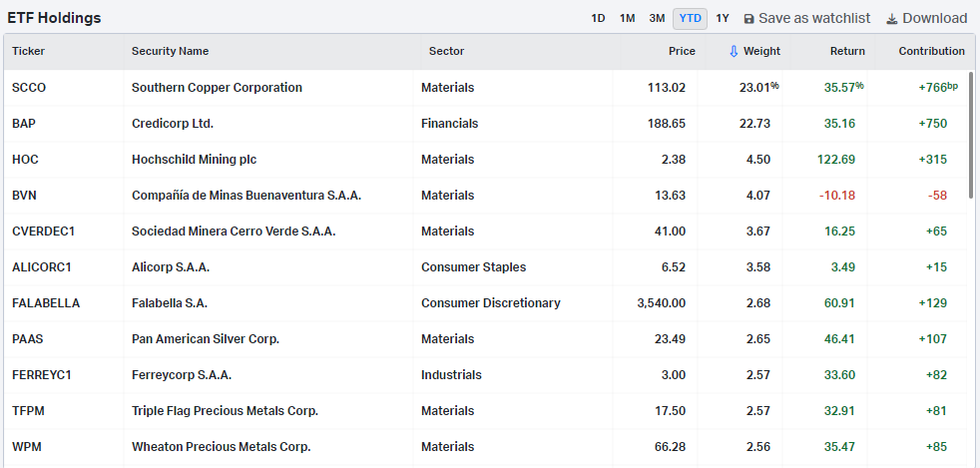Click Wheaton Precious Metals Corp.
980x468 pixels.
click(222, 447)
